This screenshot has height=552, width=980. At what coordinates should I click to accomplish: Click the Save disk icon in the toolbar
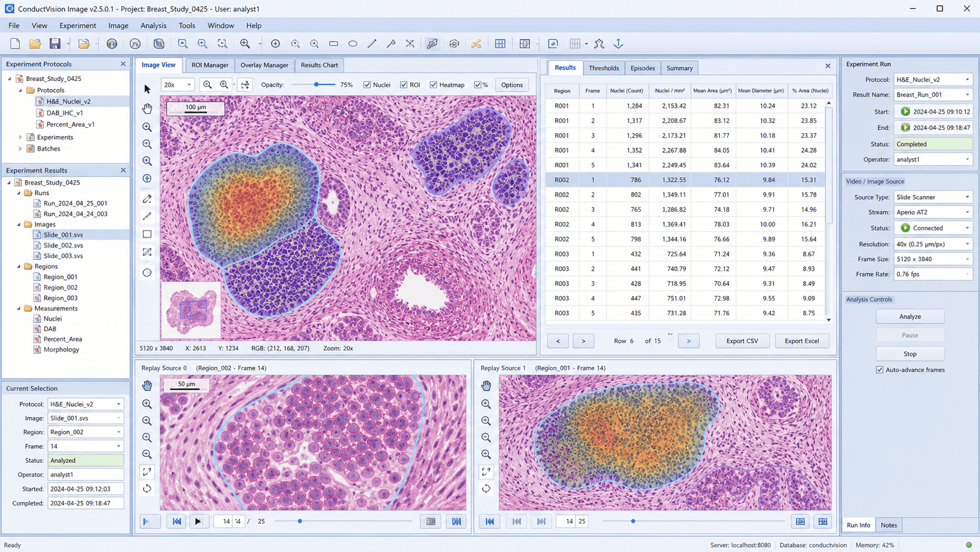tap(55, 44)
